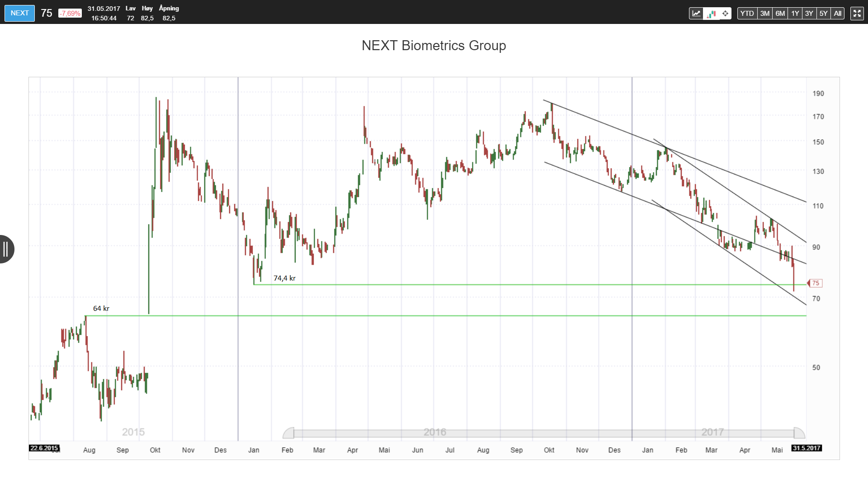This screenshot has width=868, height=488.
Task: Click the 16:50:44 timestamp
Action: click(104, 18)
